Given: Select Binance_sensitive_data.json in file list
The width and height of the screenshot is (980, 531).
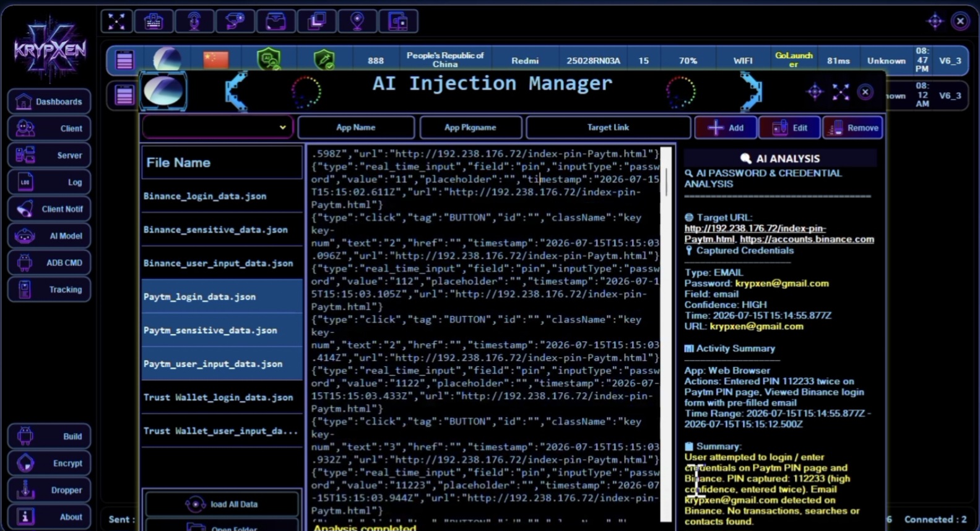Looking at the screenshot, I should [x=222, y=229].
